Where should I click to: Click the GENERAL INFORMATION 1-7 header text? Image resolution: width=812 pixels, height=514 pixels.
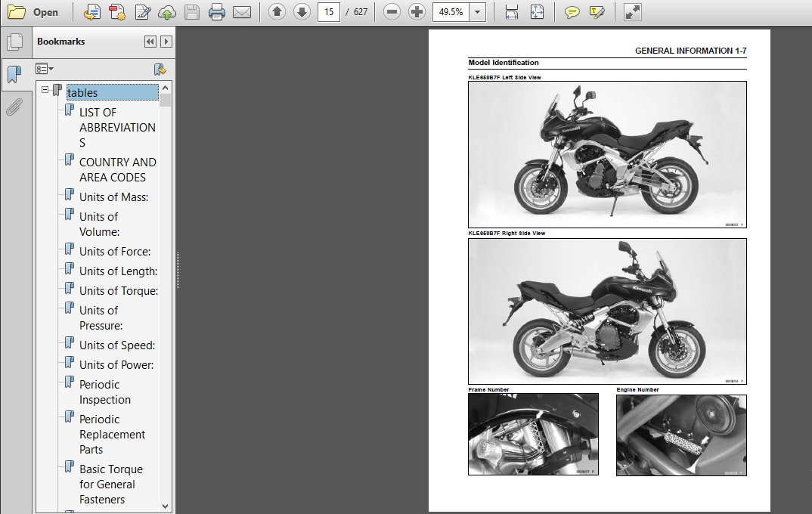click(x=691, y=51)
